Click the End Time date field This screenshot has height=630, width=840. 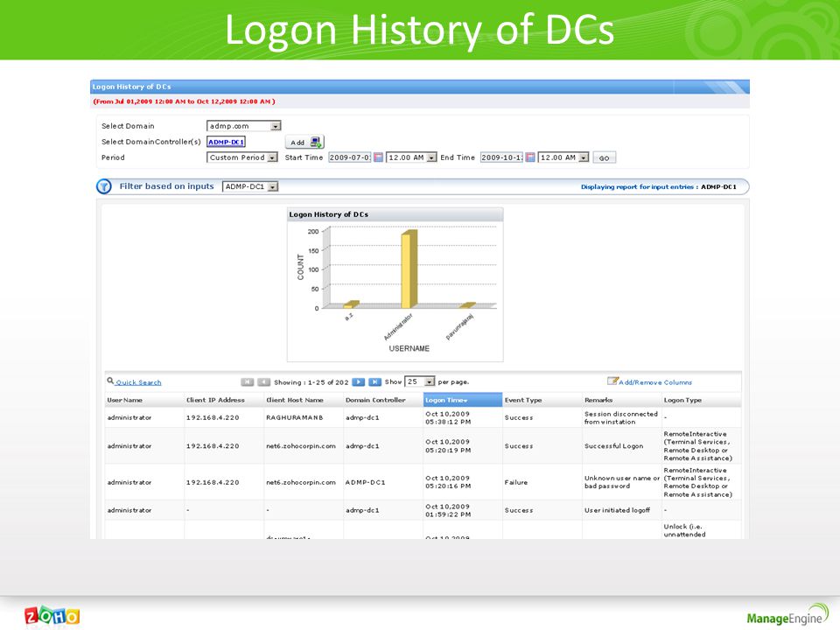(501, 157)
